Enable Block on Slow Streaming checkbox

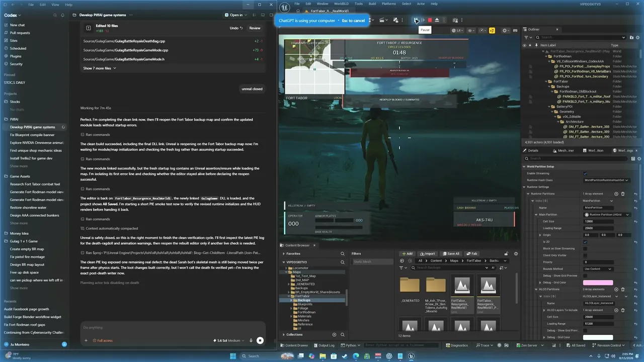(585, 248)
